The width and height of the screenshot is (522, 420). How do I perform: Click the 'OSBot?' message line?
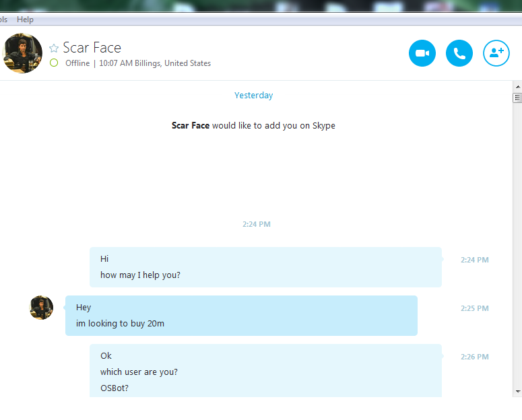pyautogui.click(x=115, y=388)
